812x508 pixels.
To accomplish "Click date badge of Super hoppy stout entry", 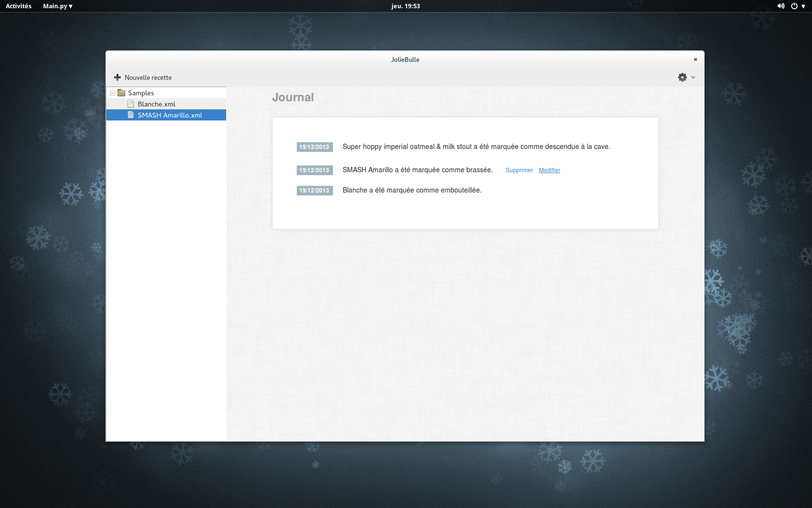I will tap(315, 147).
